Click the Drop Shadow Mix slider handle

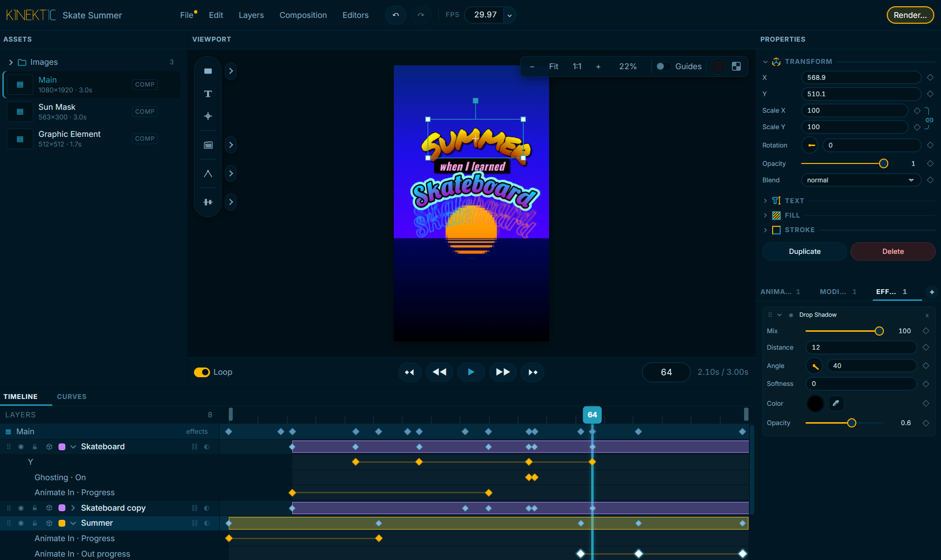coord(879,331)
